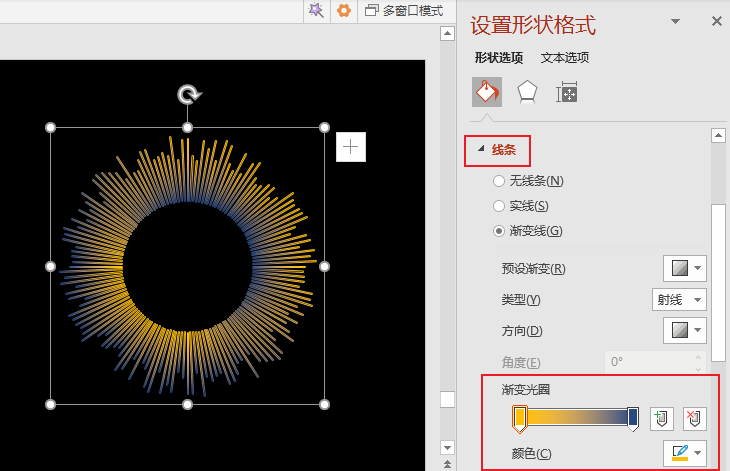Select the yellow gradient stop
The width and height of the screenshot is (730, 471).
(x=520, y=418)
